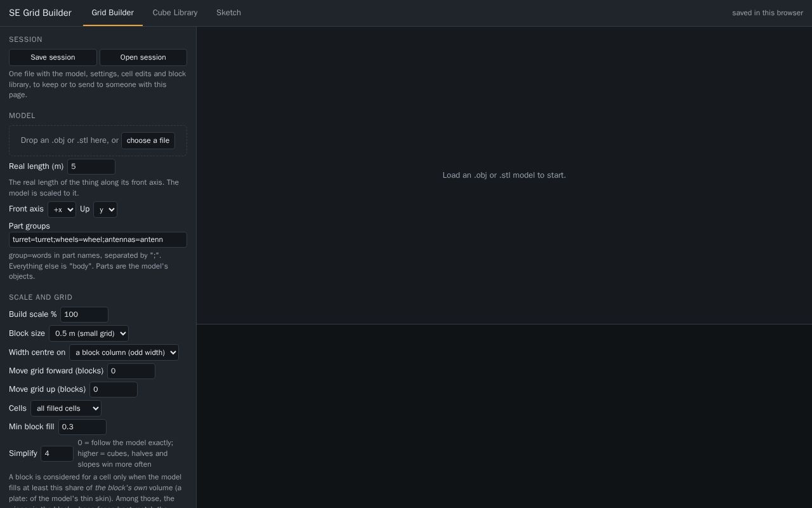Image resolution: width=812 pixels, height=508 pixels.
Task: Click the SCALE AND GRID section heading
Action: 41,297
